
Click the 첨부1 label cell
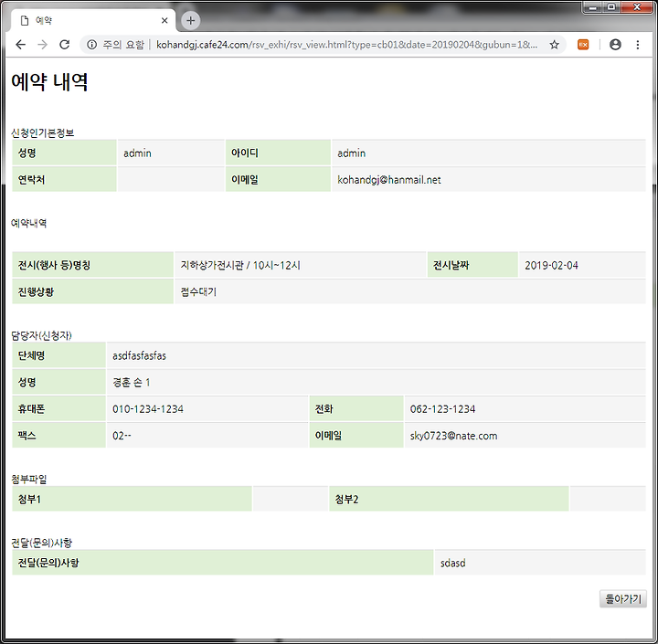click(x=132, y=500)
